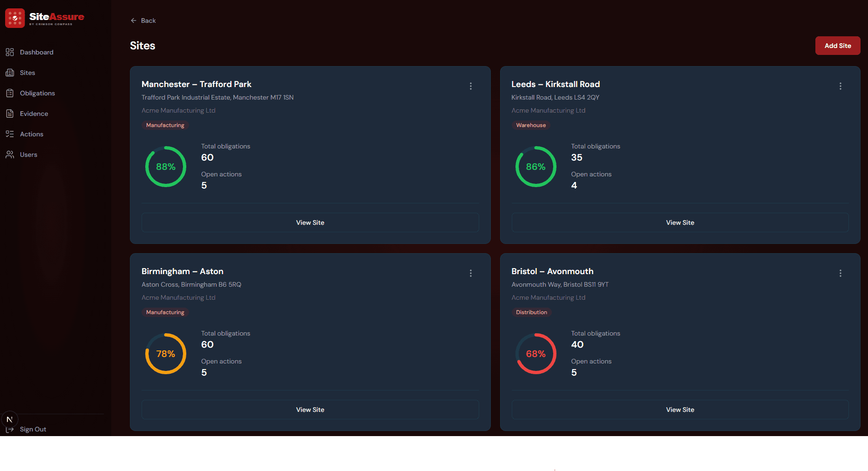The width and height of the screenshot is (868, 471).
Task: Click total obligations value 40 on Bristol card
Action: (577, 344)
